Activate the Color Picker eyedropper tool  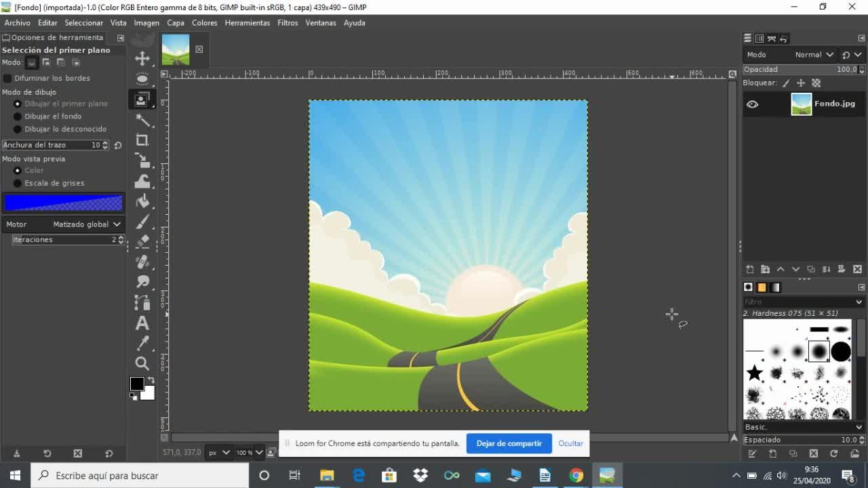(x=142, y=343)
